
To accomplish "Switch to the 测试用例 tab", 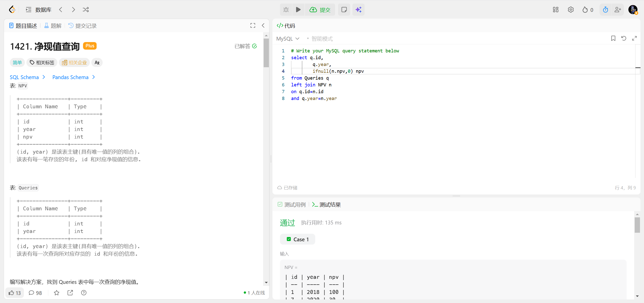I will [x=292, y=205].
